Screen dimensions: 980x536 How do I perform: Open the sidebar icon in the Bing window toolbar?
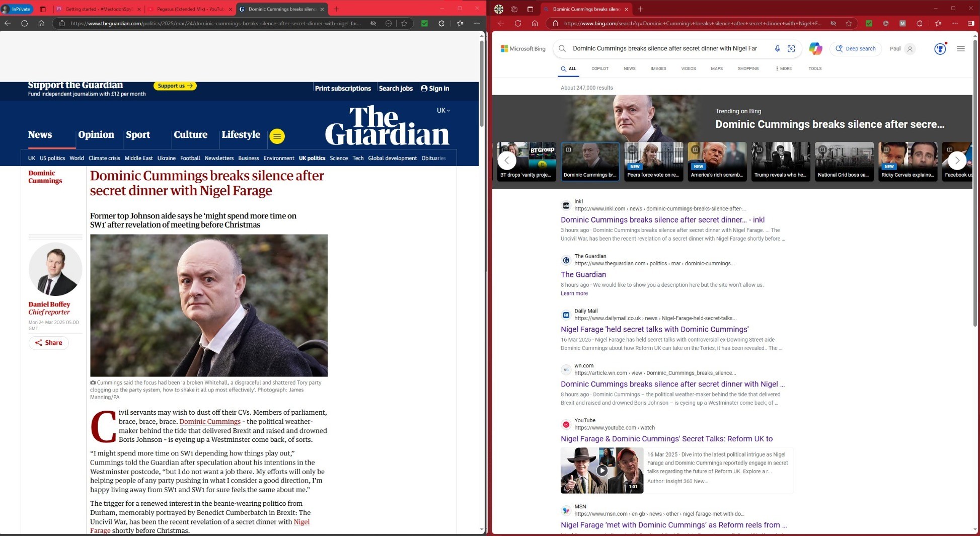[x=971, y=23]
